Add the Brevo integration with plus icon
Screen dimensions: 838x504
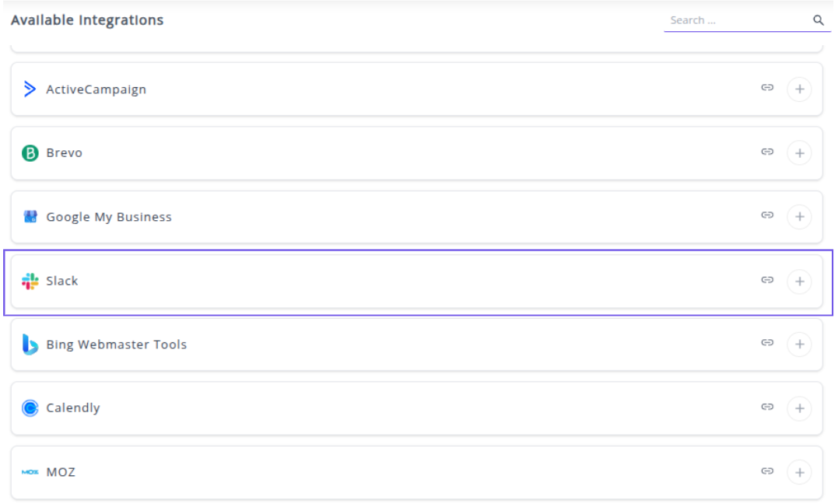pyautogui.click(x=799, y=153)
